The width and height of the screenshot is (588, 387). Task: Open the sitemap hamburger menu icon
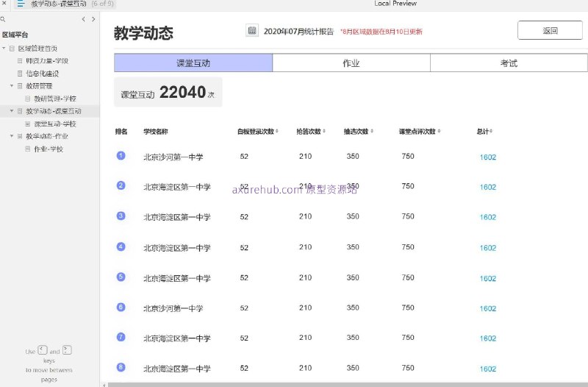[21, 4]
